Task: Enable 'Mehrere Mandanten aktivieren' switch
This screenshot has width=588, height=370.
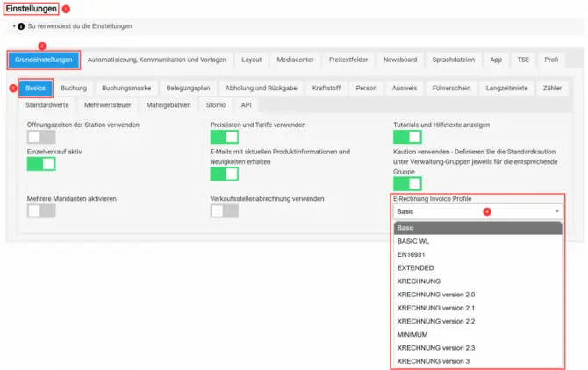Action: coord(41,211)
